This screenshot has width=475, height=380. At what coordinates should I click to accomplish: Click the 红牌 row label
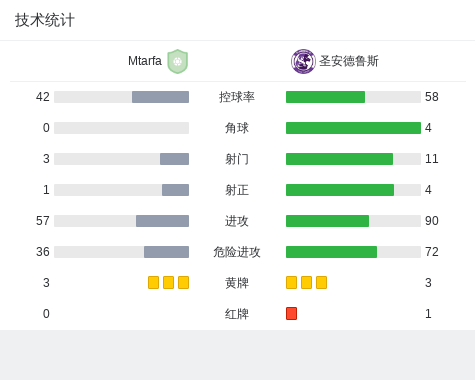click(x=237, y=314)
